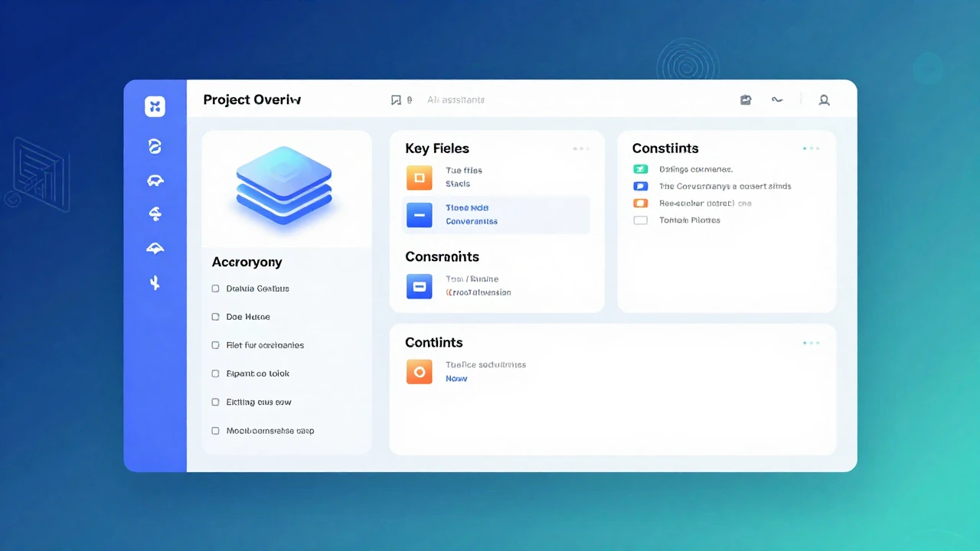This screenshot has width=980, height=551.
Task: Click the orange square icon under Key Fieles
Action: (419, 178)
